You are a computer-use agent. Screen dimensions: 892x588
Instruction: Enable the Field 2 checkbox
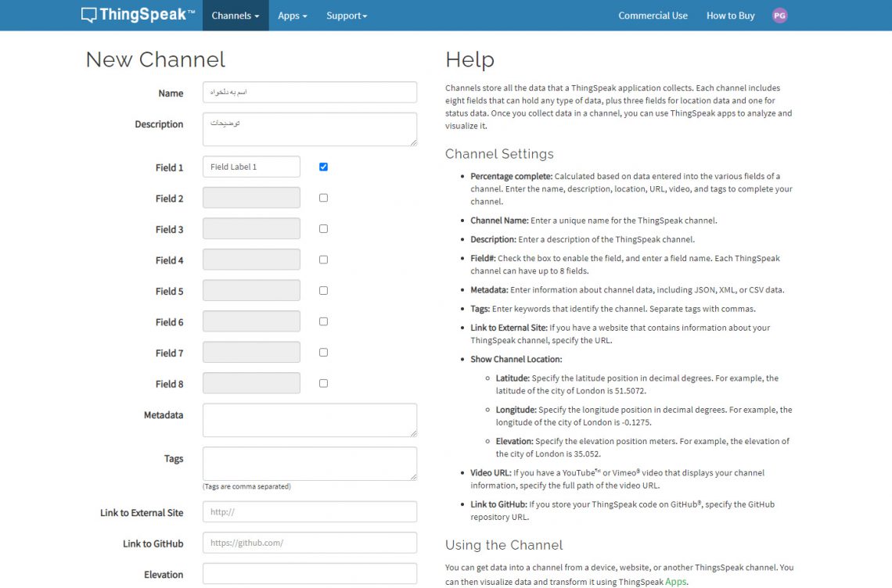coord(323,198)
